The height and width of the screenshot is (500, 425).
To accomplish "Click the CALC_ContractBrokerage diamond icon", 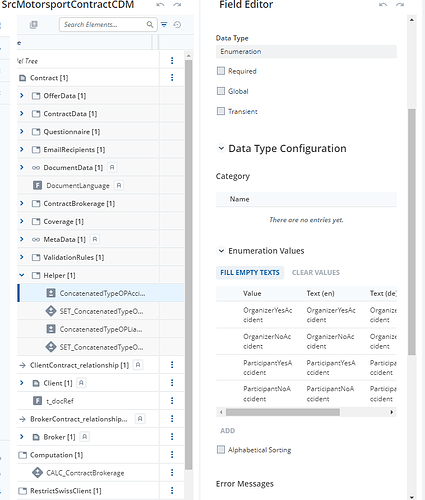I will pos(37,473).
